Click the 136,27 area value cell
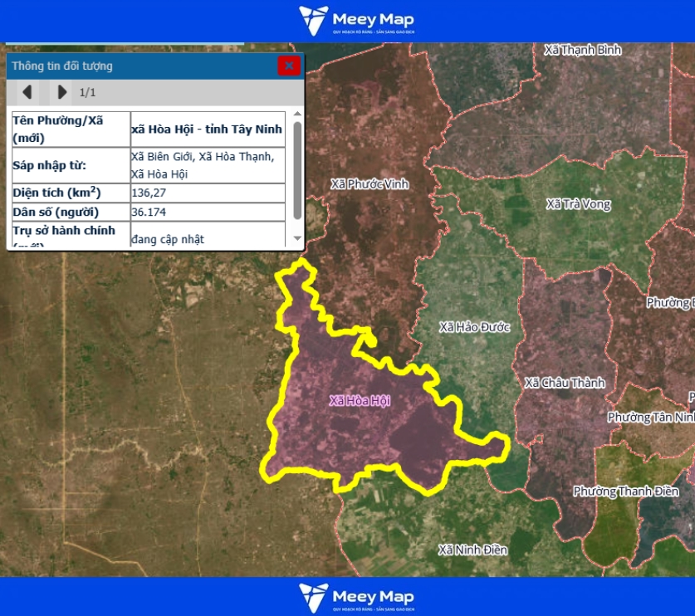The image size is (695, 616). [x=208, y=193]
